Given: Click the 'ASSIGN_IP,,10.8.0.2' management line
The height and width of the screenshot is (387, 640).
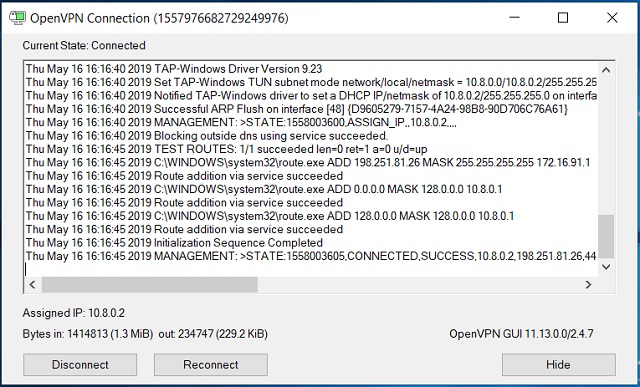Looking at the screenshot, I should tap(241, 122).
